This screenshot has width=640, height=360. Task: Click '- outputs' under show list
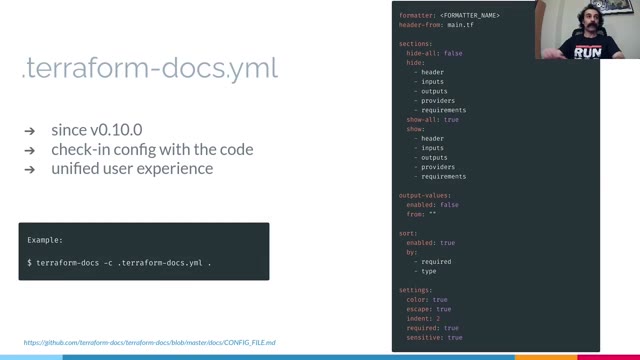tap(431, 158)
